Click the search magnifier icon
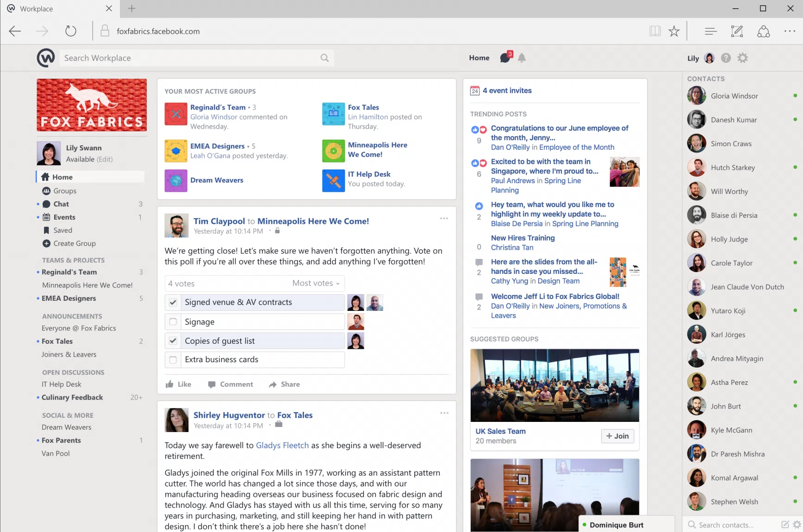The width and height of the screenshot is (803, 532). [x=324, y=58]
